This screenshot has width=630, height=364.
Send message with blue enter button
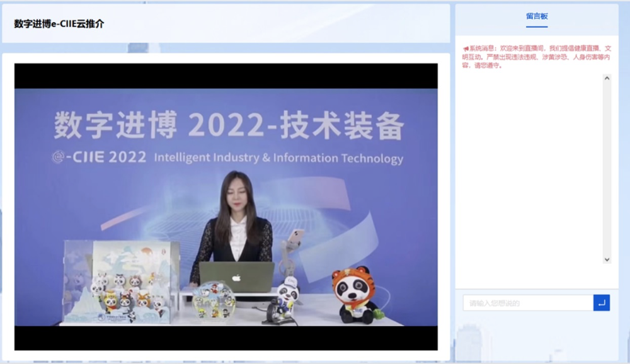[602, 303]
